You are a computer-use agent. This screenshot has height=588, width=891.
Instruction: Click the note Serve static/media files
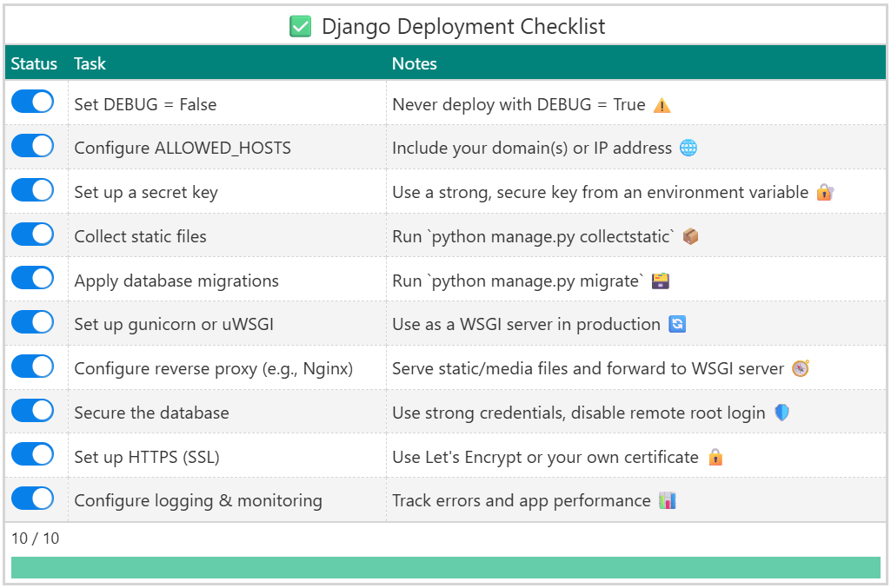[x=588, y=369]
